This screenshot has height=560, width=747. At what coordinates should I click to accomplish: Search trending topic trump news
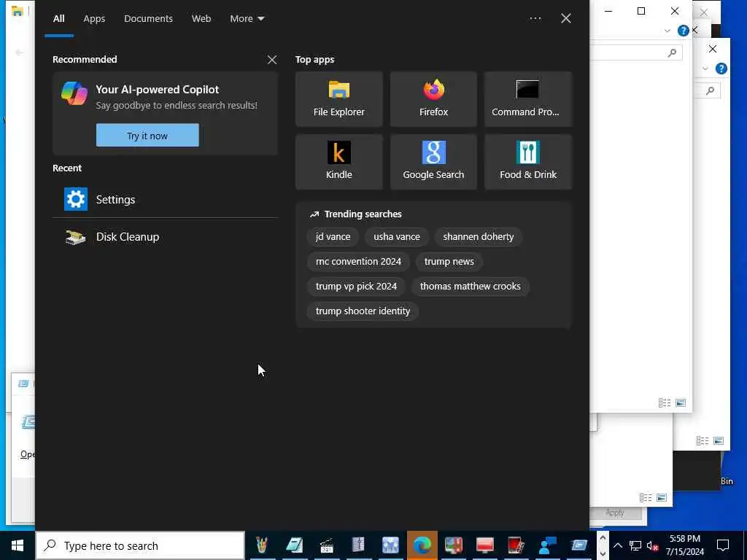click(x=449, y=262)
